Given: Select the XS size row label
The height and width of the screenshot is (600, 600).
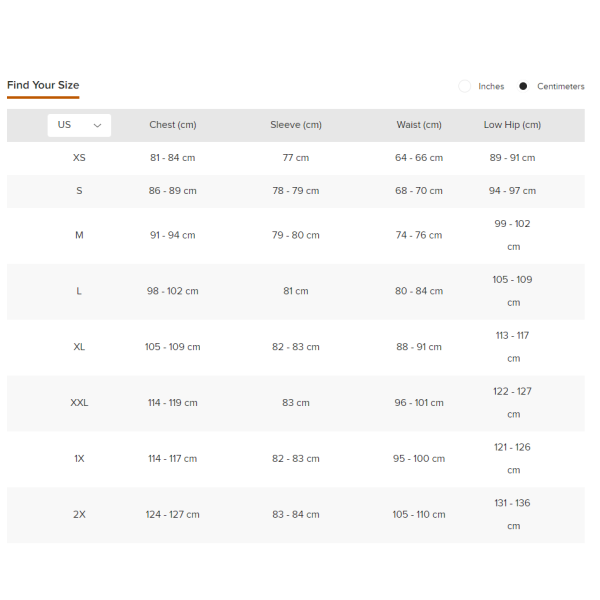Looking at the screenshot, I should [79, 158].
